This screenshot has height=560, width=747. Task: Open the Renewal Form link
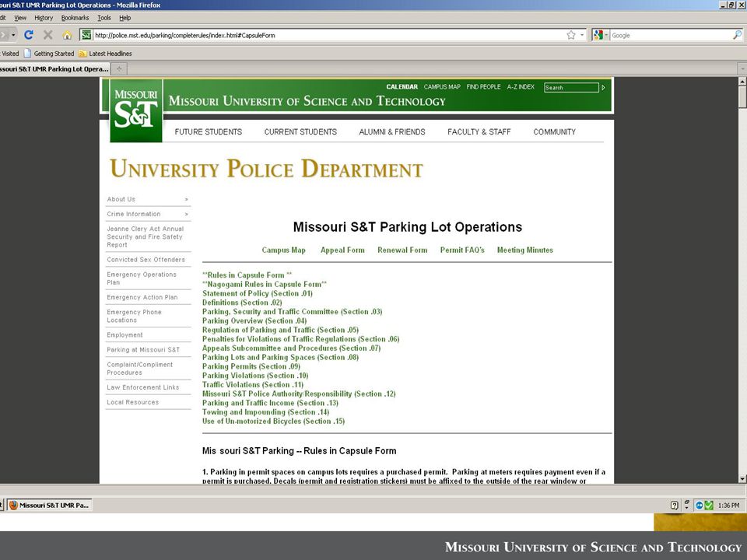tap(402, 250)
